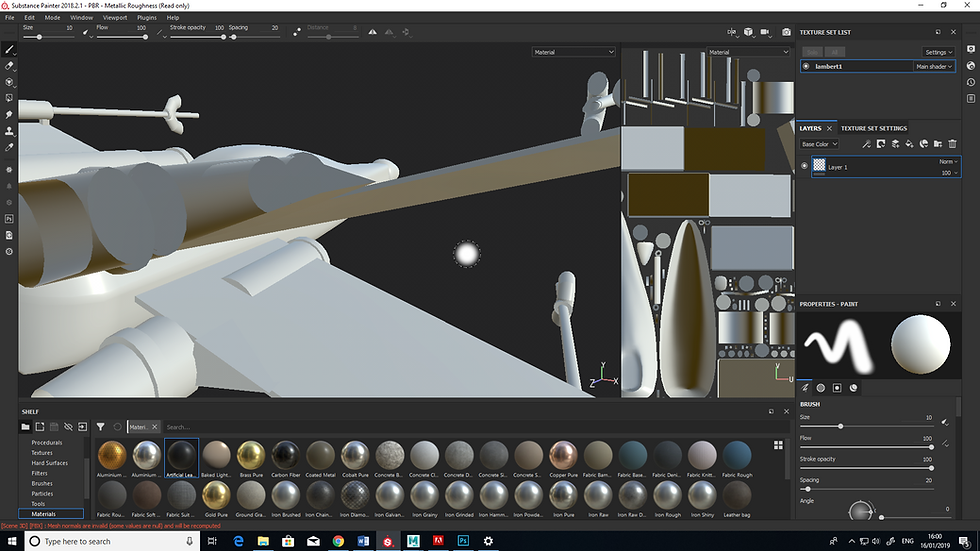Screen dimensions: 980x551
Task: Toggle lazy mouse icon next to Distance
Action: point(297,32)
